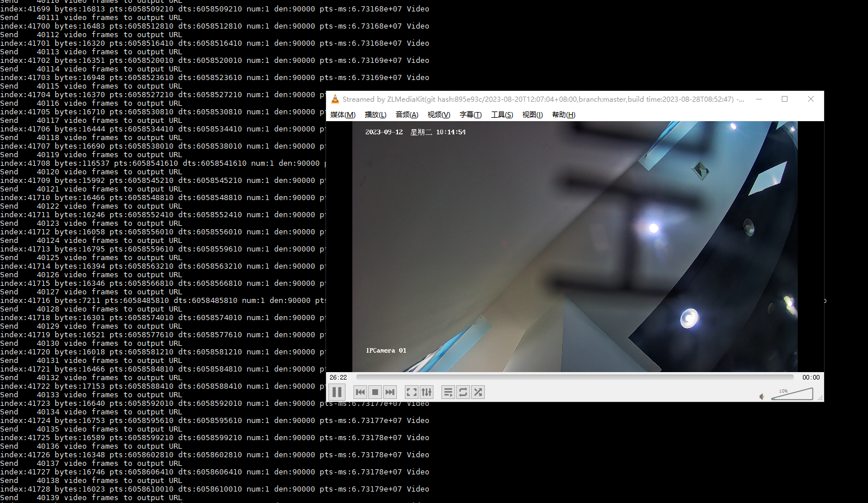Show the playlist icon
868x503 pixels.
pyautogui.click(x=448, y=392)
